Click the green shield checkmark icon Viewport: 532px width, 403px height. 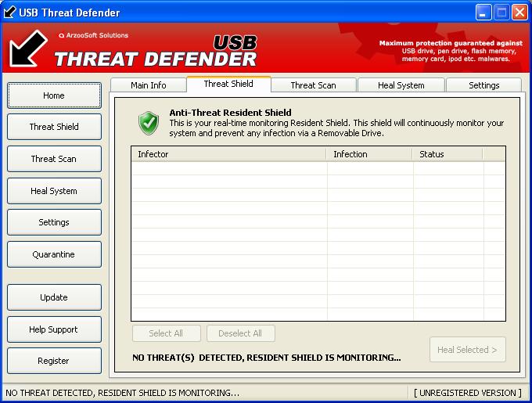click(149, 123)
